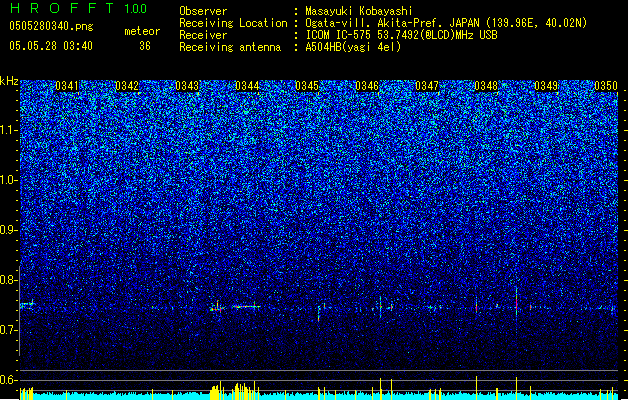This screenshot has width=629, height=400.
Task: Click the Observer field label
Action: click(x=203, y=11)
